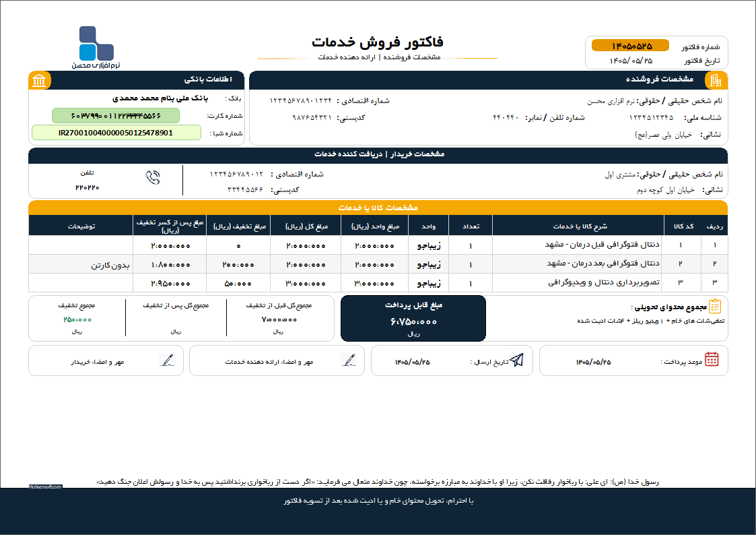
Task: Click the delivered content description تمامی شات های خام
Action: [650, 321]
